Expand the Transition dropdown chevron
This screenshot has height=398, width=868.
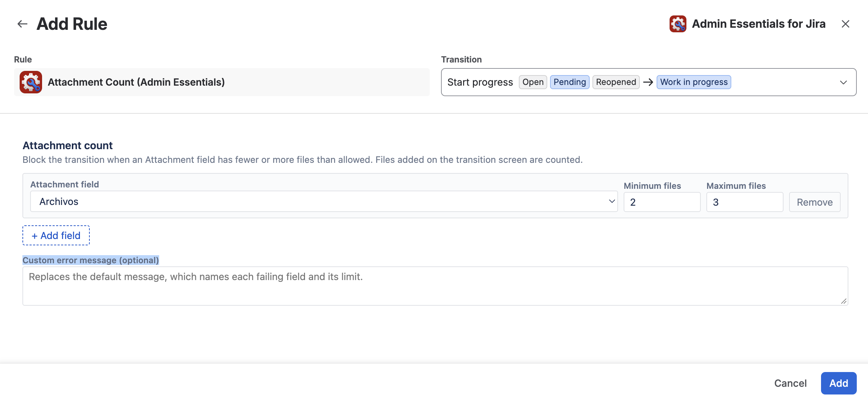(843, 82)
